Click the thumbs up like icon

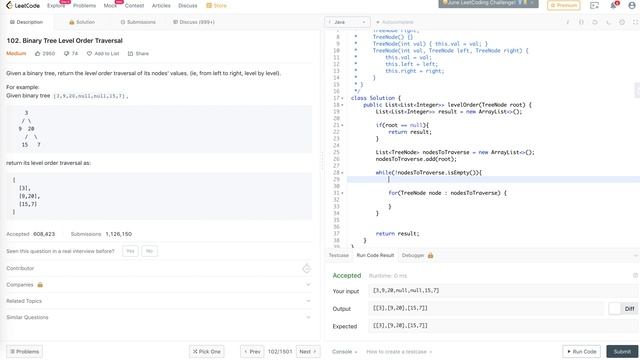[x=38, y=53]
